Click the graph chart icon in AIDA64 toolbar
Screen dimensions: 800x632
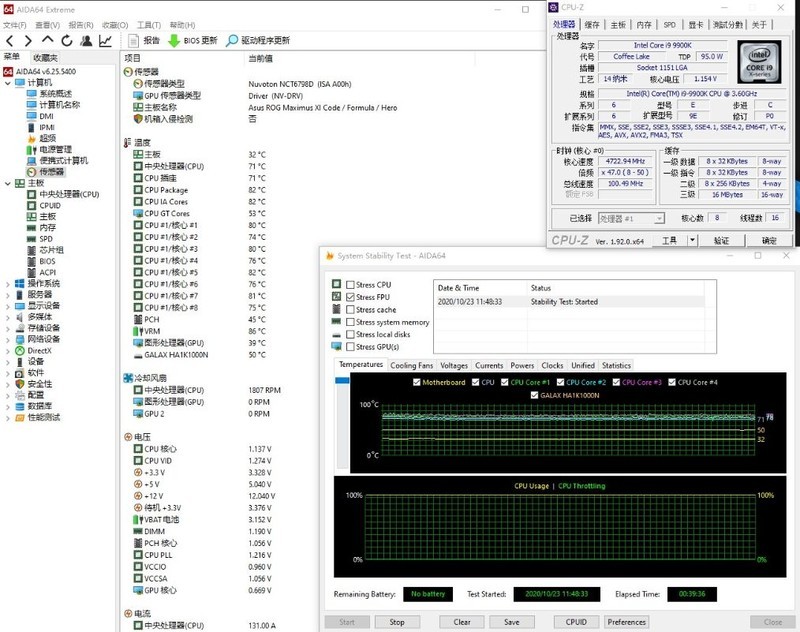coord(105,41)
